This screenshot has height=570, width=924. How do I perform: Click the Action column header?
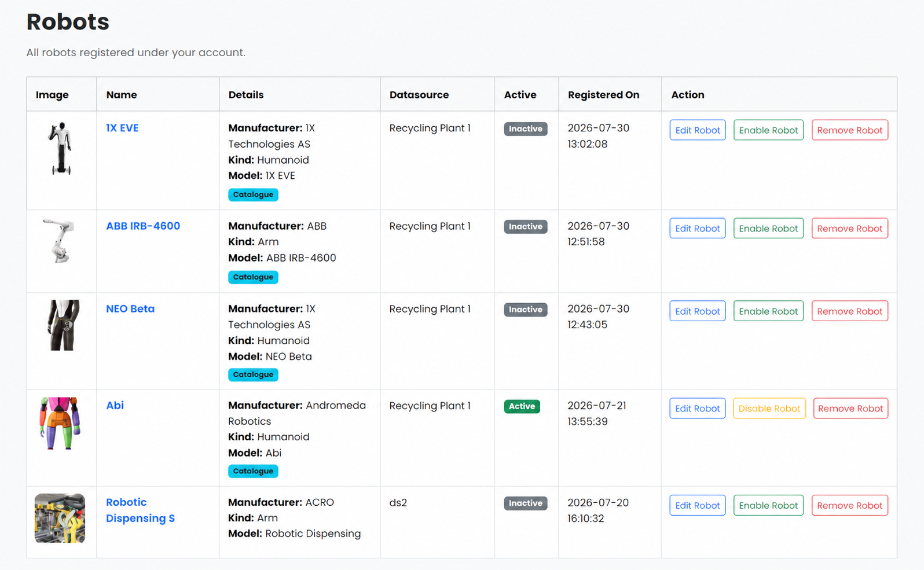point(688,95)
